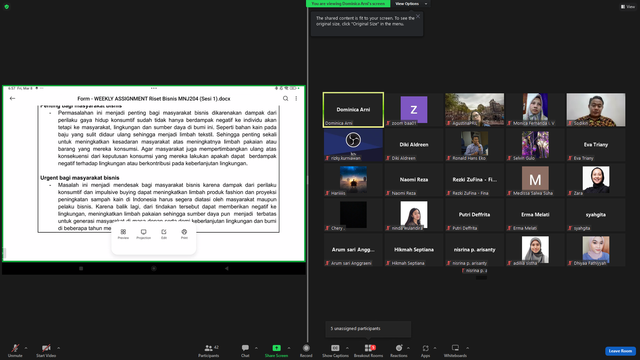Open the View Options dropdown

(x=410, y=4)
